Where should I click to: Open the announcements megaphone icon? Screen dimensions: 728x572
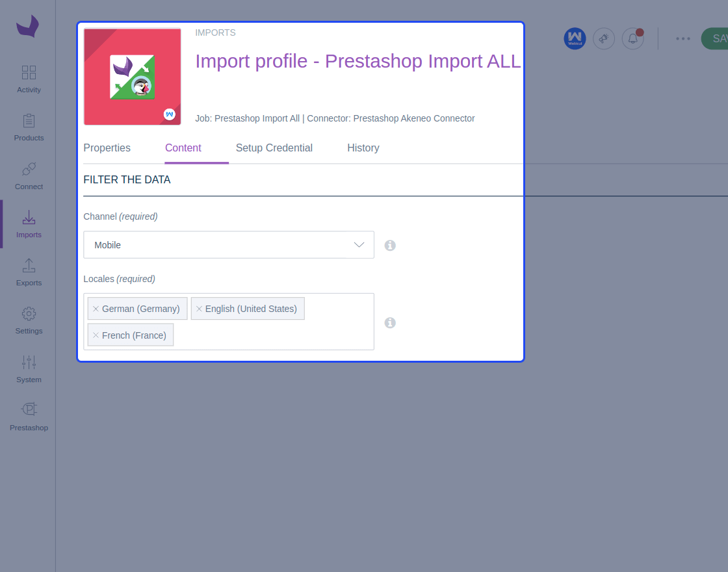point(604,38)
